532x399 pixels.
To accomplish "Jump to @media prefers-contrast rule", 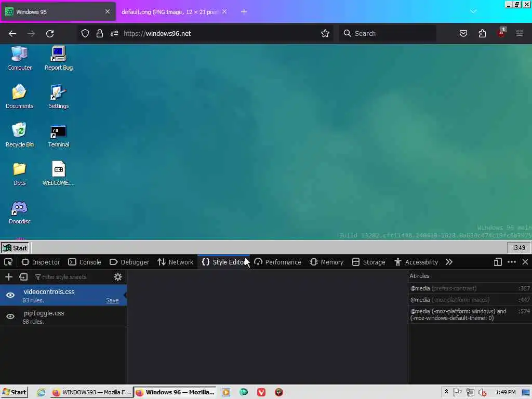I will (470, 288).
